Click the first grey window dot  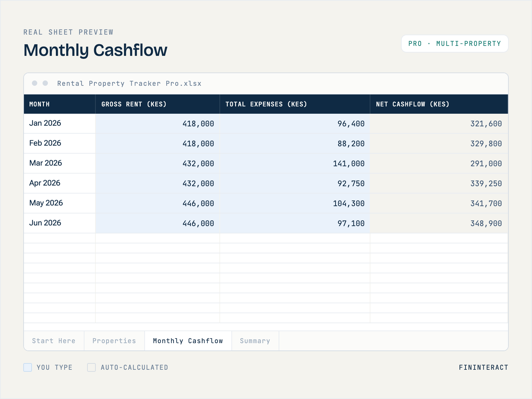point(35,83)
